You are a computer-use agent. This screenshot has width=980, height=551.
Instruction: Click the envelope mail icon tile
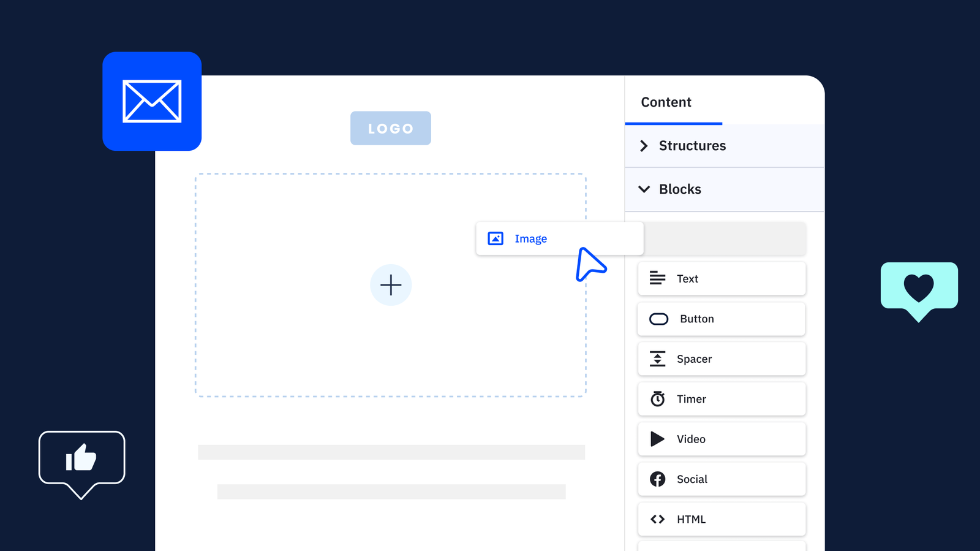[152, 101]
